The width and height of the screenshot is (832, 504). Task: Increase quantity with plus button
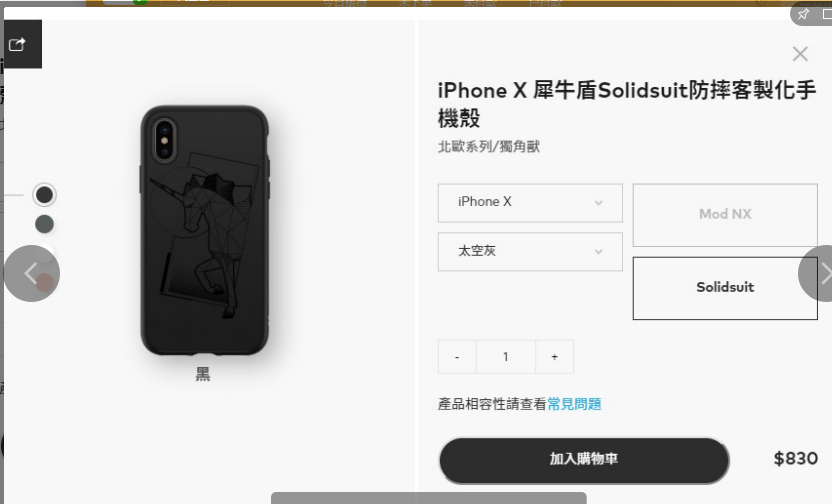coord(554,357)
